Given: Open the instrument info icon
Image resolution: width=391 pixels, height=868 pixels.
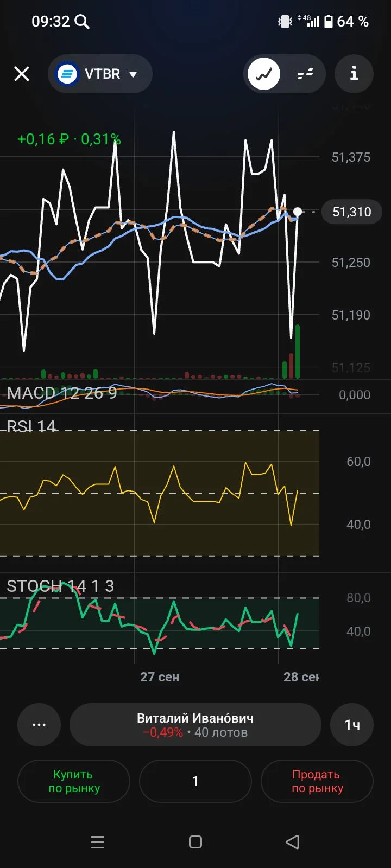Looking at the screenshot, I should pos(354,74).
